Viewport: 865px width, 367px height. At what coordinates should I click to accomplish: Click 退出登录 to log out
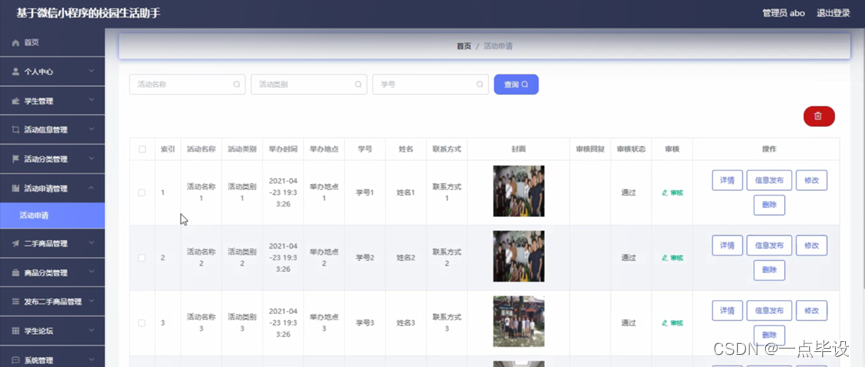tap(833, 13)
